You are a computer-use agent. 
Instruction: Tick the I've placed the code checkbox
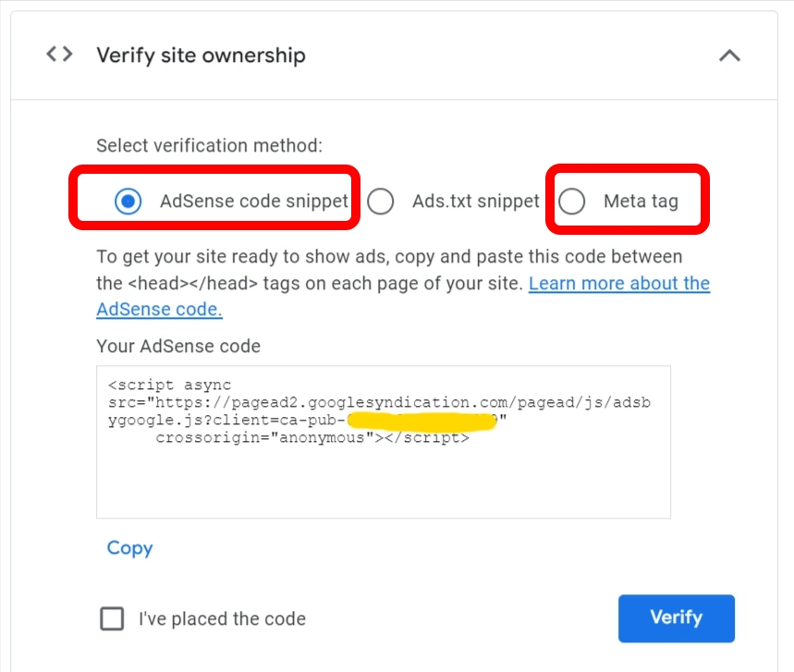click(112, 618)
